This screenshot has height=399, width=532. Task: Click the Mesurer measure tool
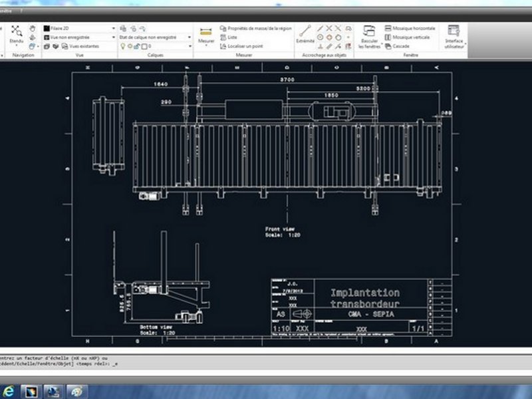point(206,35)
